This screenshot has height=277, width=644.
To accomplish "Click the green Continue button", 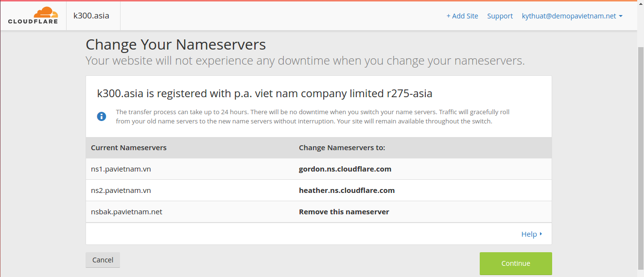I will pos(516,263).
